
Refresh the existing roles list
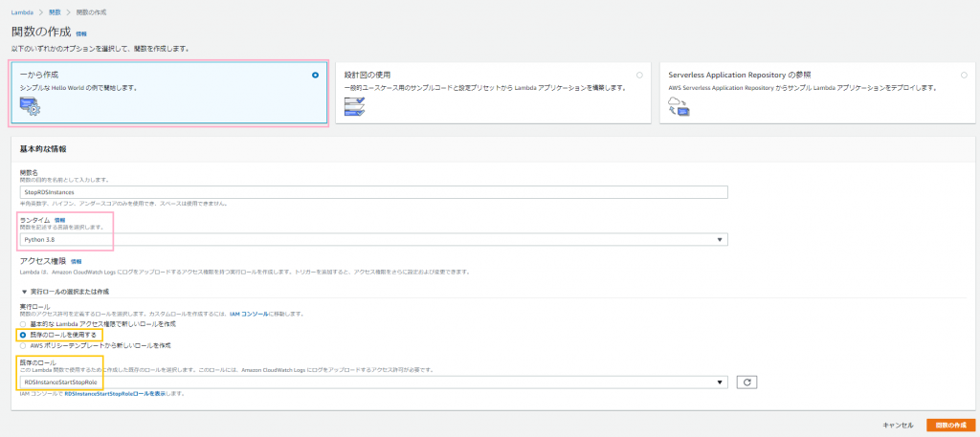746,382
